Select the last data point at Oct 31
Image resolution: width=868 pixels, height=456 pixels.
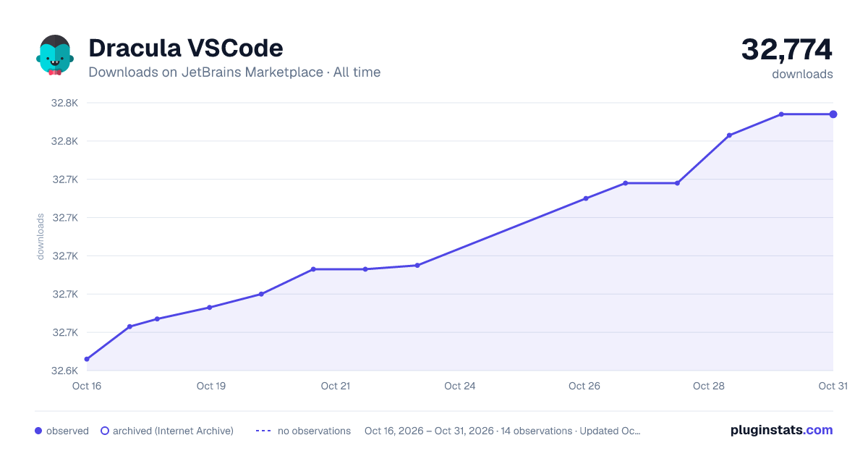833,114
